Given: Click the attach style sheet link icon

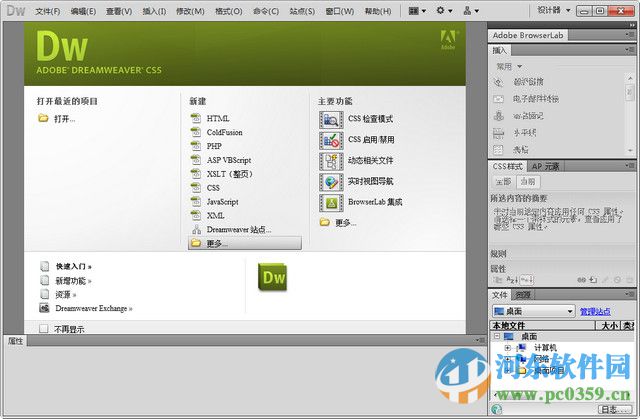Looking at the screenshot, I should pyautogui.click(x=582, y=280).
